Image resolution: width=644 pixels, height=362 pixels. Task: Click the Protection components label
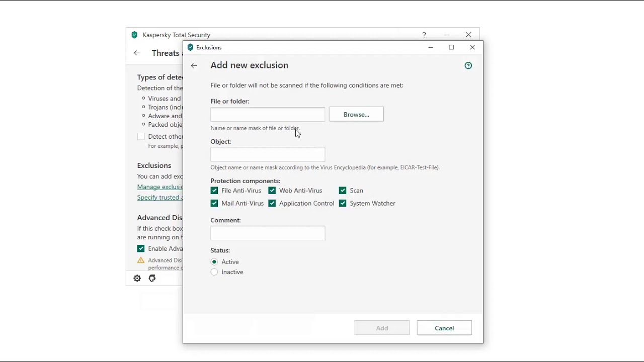coord(246,181)
